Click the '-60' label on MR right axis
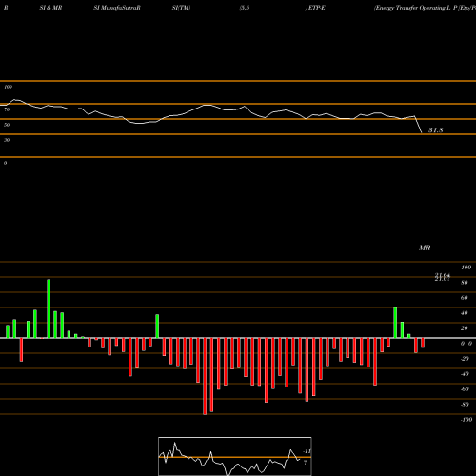Viewport: 476px width, 476px height. (x=465, y=389)
